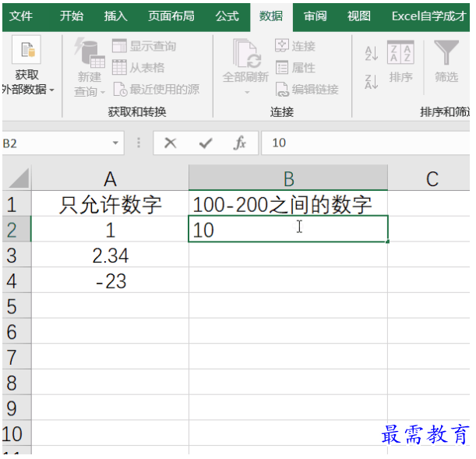
Task: Switch to the 视图 (View) ribbon tab
Action: point(359,16)
